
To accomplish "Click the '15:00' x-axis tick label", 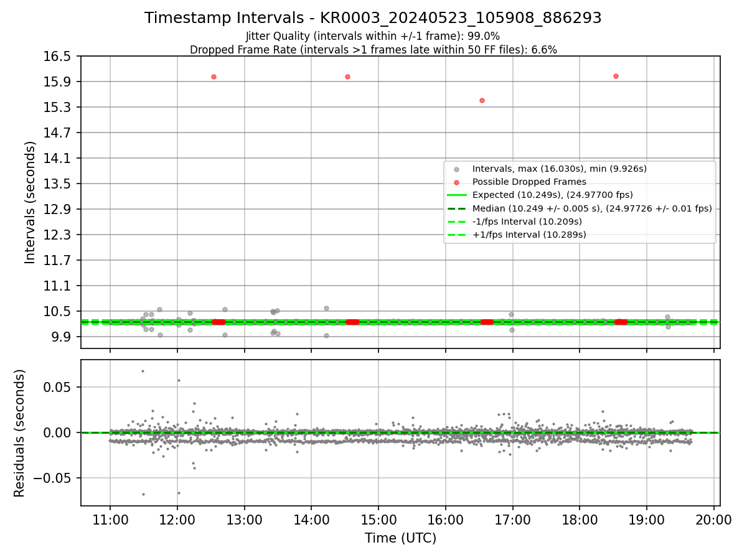I will [x=378, y=520].
